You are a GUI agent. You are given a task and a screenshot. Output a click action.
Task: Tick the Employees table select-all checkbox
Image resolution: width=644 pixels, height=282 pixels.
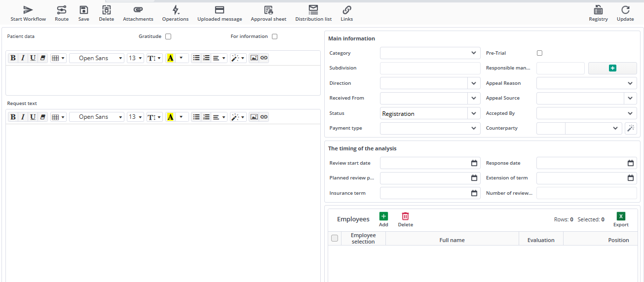point(335,238)
